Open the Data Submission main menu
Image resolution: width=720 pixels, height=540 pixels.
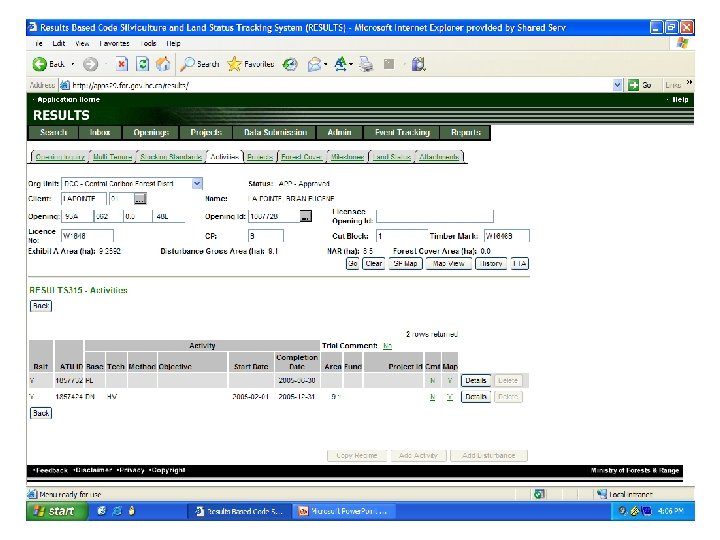275,132
